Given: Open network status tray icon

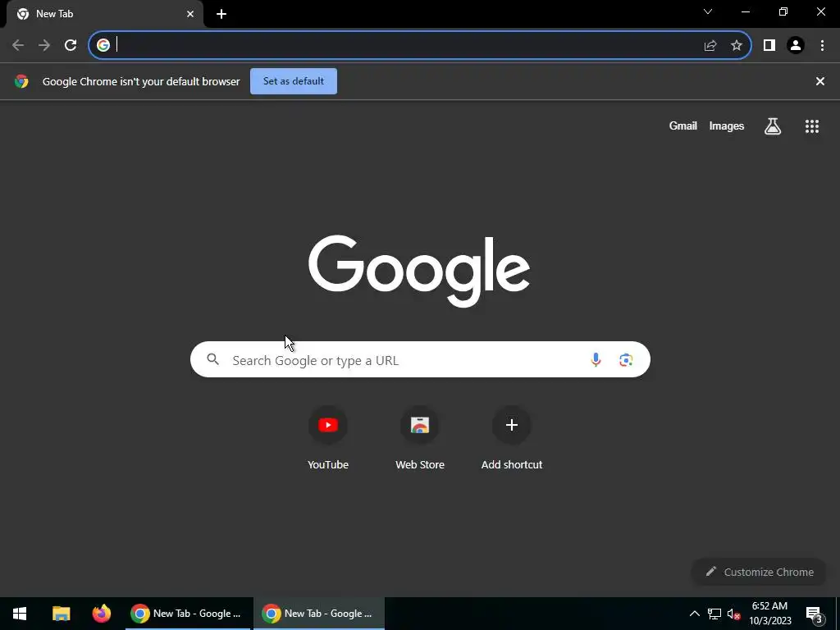Looking at the screenshot, I should tap(714, 614).
